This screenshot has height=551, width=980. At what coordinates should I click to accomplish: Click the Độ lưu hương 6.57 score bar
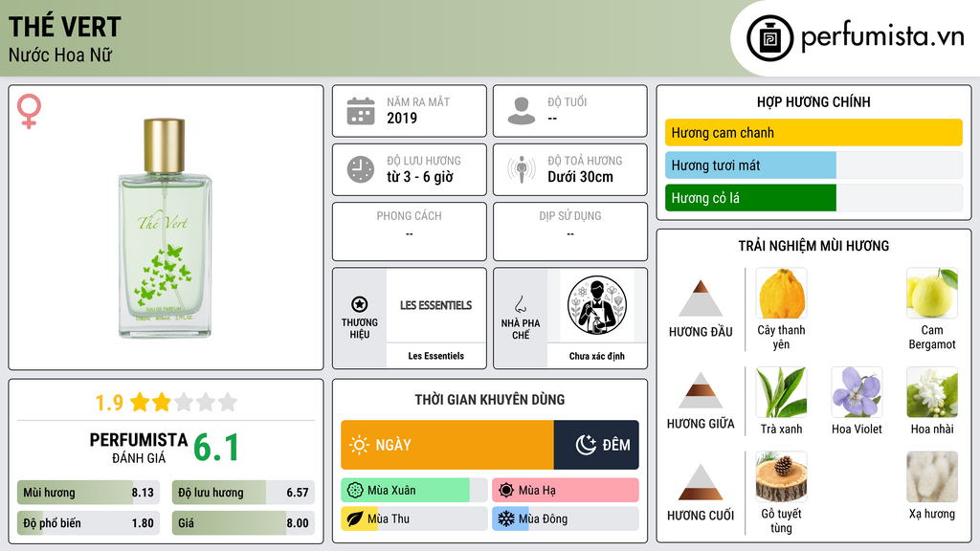coord(243,493)
